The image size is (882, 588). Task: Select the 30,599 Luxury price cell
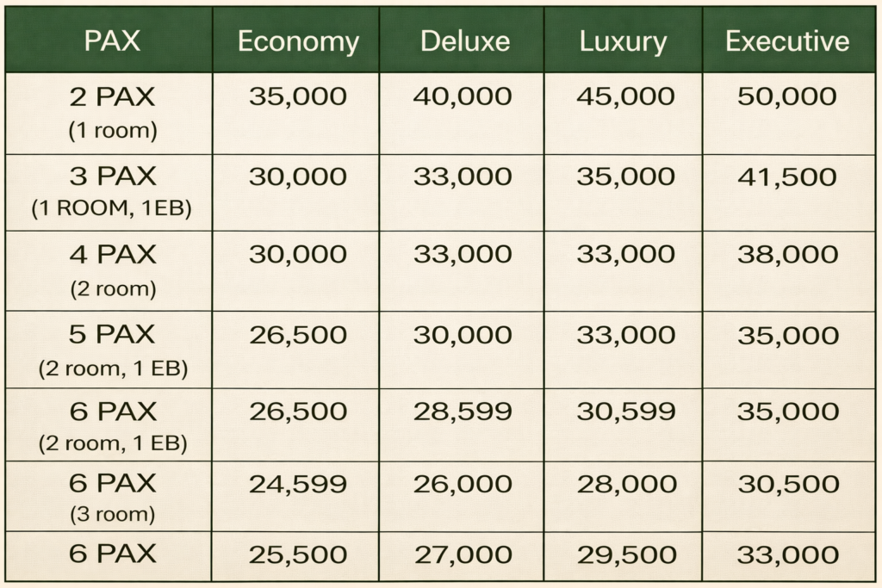coord(625,411)
